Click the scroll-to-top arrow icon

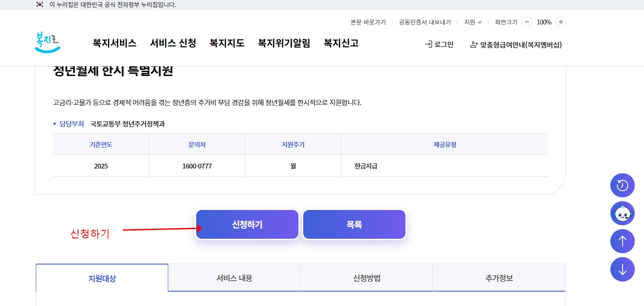[622, 241]
